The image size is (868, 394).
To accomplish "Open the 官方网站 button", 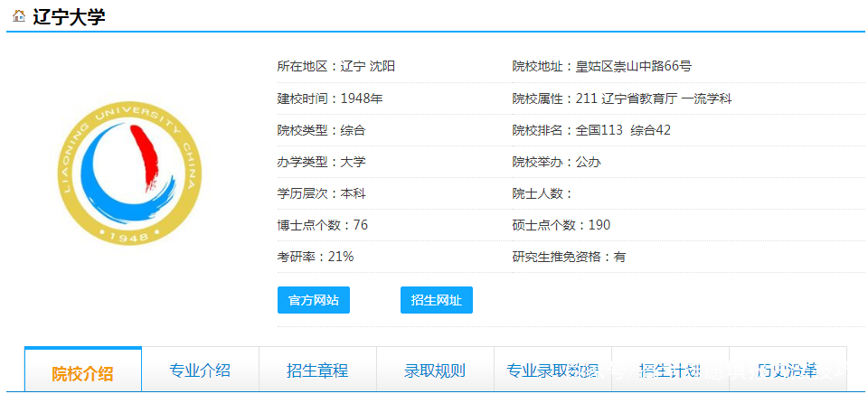I will point(314,300).
